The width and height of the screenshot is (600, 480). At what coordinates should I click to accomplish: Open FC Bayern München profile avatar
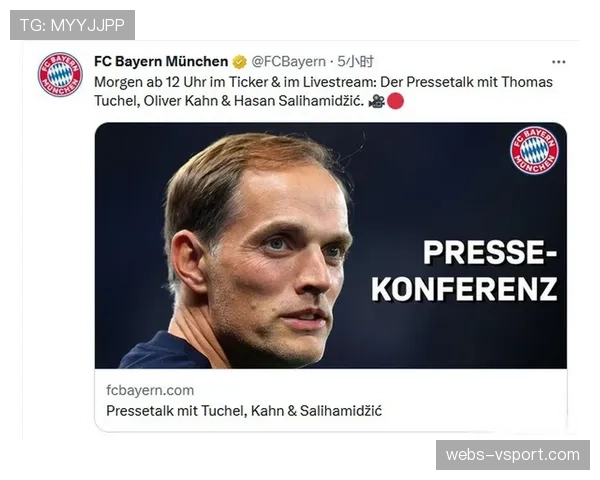[60, 75]
